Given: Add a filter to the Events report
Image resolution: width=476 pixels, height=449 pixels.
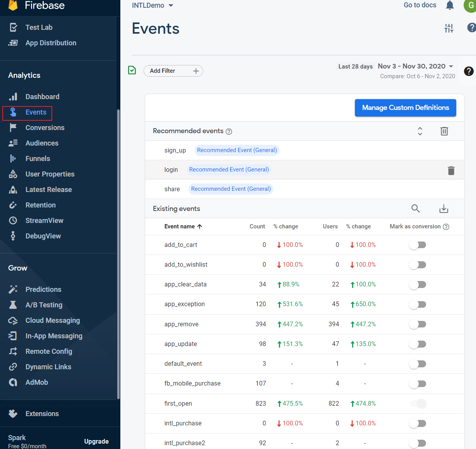Looking at the screenshot, I should (173, 71).
